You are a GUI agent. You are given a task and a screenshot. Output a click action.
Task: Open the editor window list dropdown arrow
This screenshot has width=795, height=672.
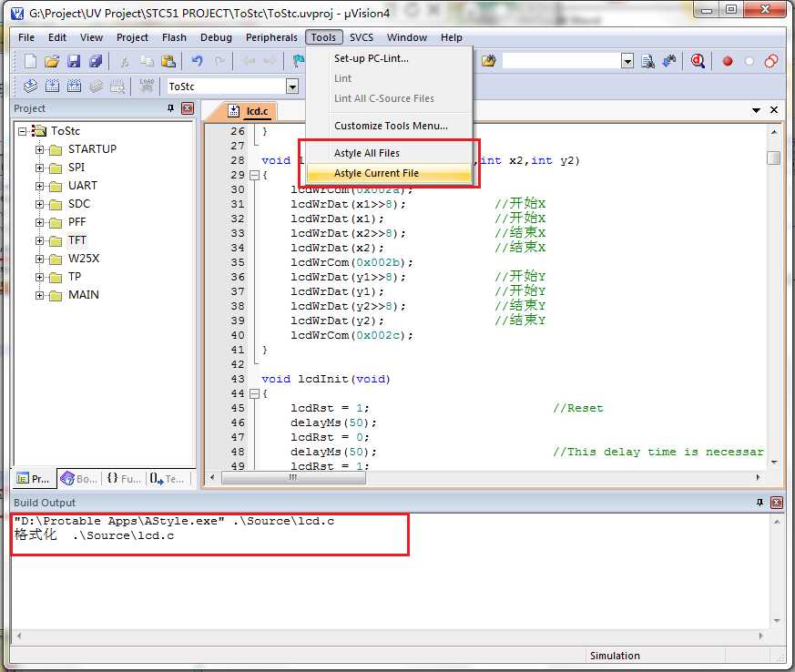coord(756,110)
